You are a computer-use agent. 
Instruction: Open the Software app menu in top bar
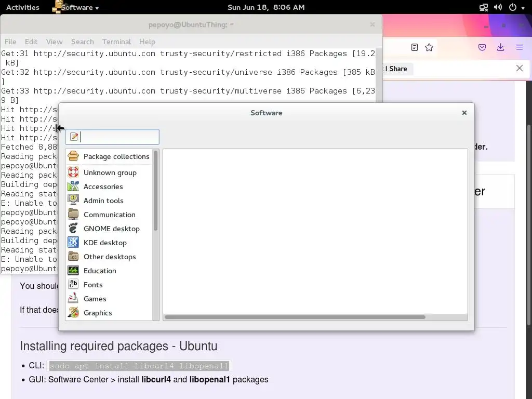(x=76, y=7)
